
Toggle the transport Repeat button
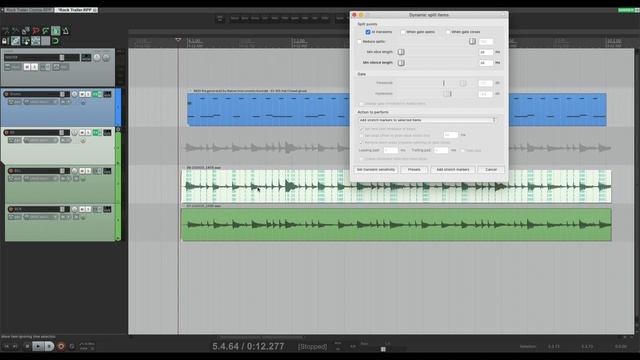tap(72, 346)
